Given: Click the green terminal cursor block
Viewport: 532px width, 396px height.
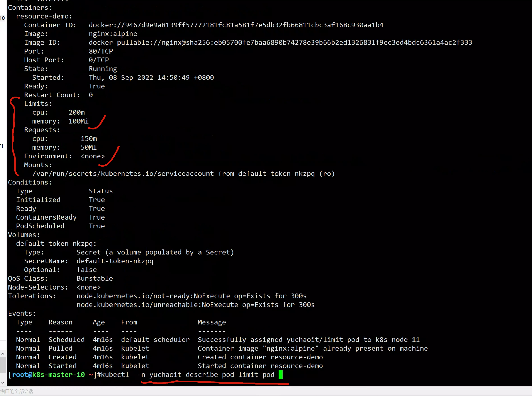Looking at the screenshot, I should [280, 374].
